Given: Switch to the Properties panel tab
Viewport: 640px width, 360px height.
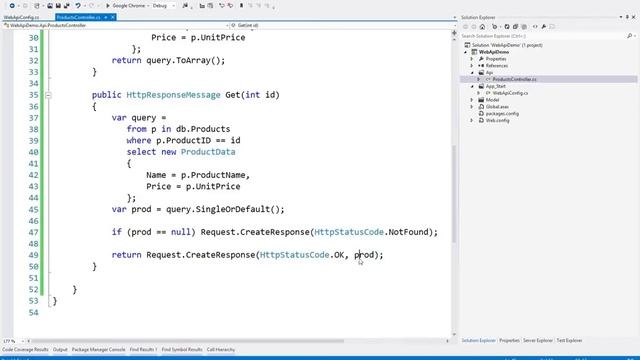Looking at the screenshot, I should [509, 340].
